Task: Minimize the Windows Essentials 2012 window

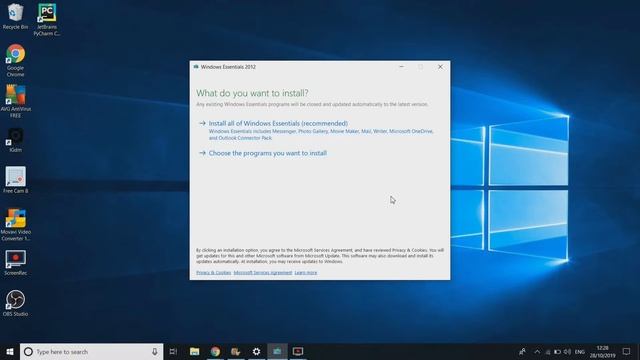Action: click(x=402, y=67)
